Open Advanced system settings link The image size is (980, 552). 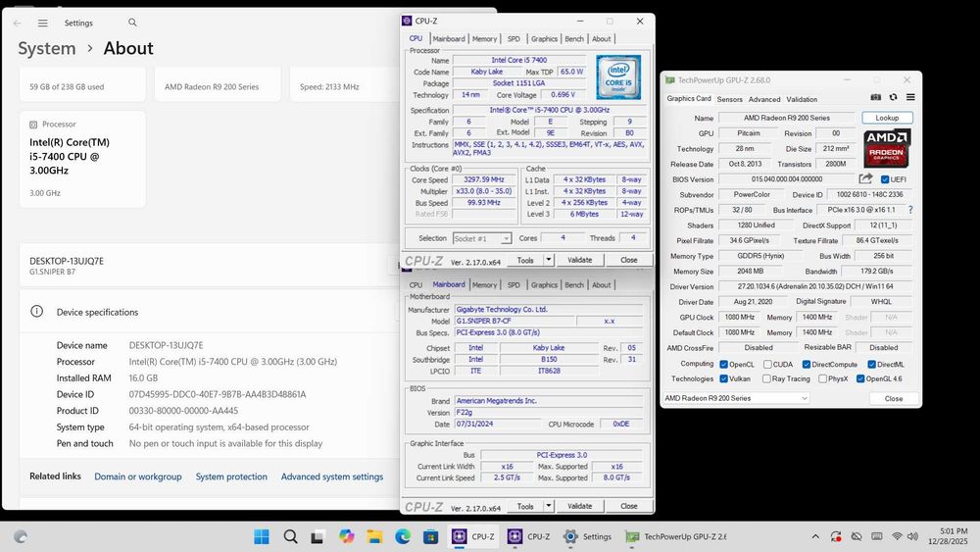[x=332, y=477]
